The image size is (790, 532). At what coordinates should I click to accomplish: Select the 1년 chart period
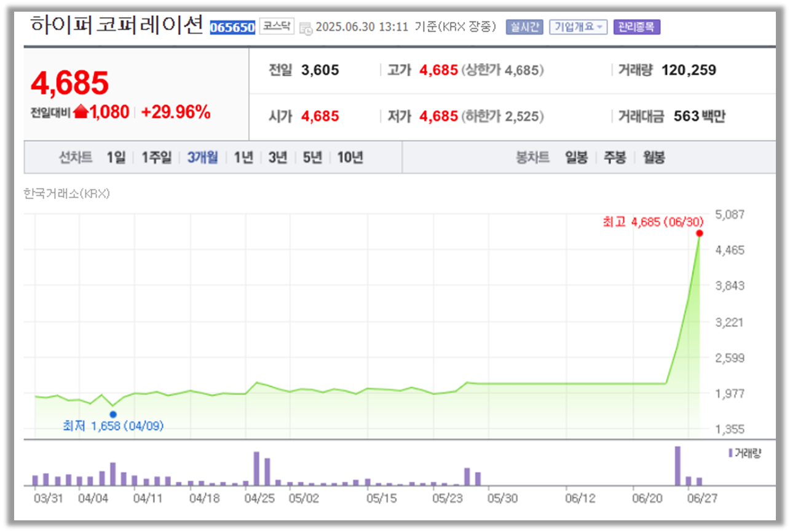click(x=243, y=158)
